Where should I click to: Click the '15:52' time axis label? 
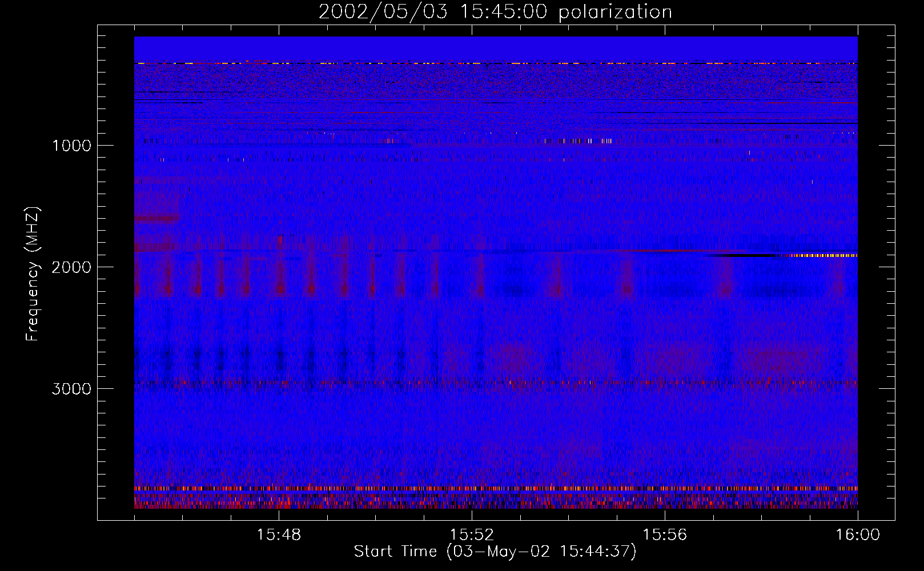click(x=472, y=535)
